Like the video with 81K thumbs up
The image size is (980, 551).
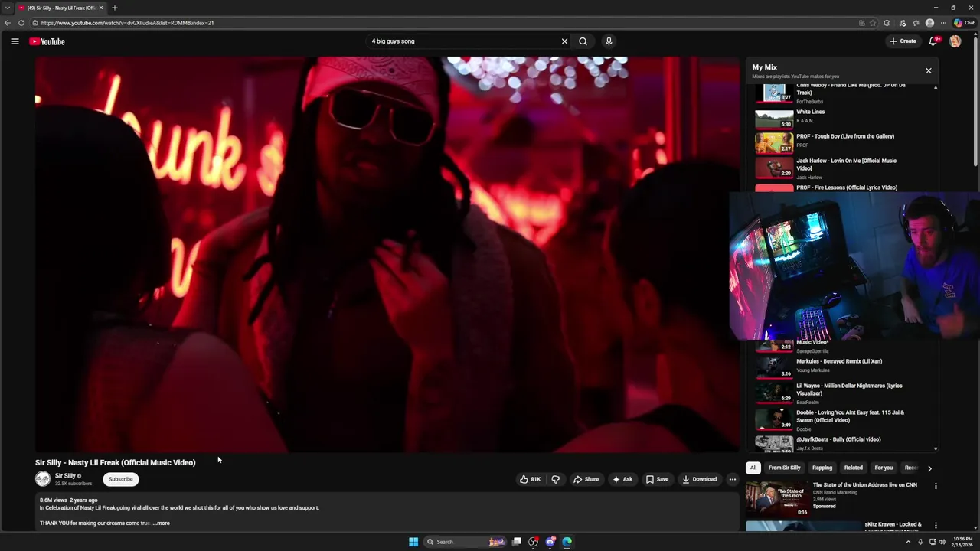(530, 479)
